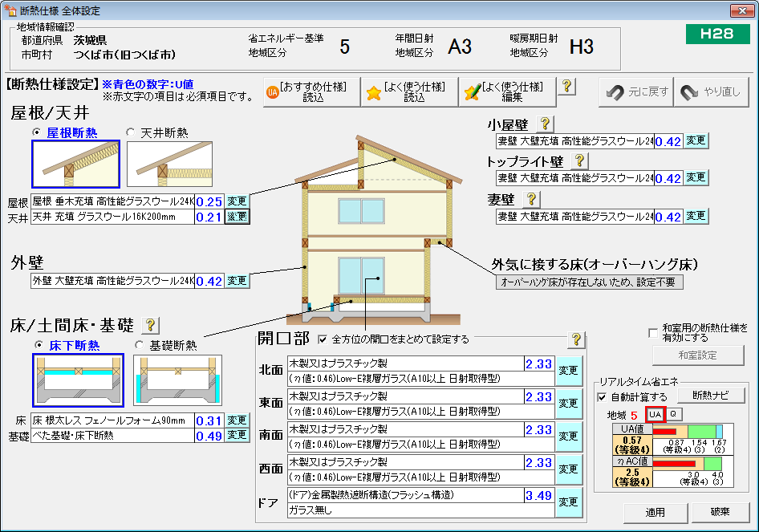Open help for 開口部 section

click(x=575, y=339)
